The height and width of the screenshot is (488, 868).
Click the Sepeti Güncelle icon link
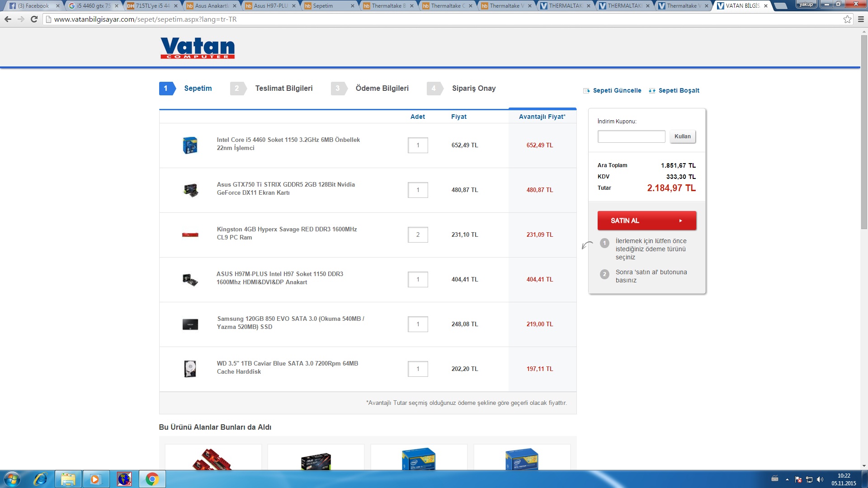pos(612,90)
